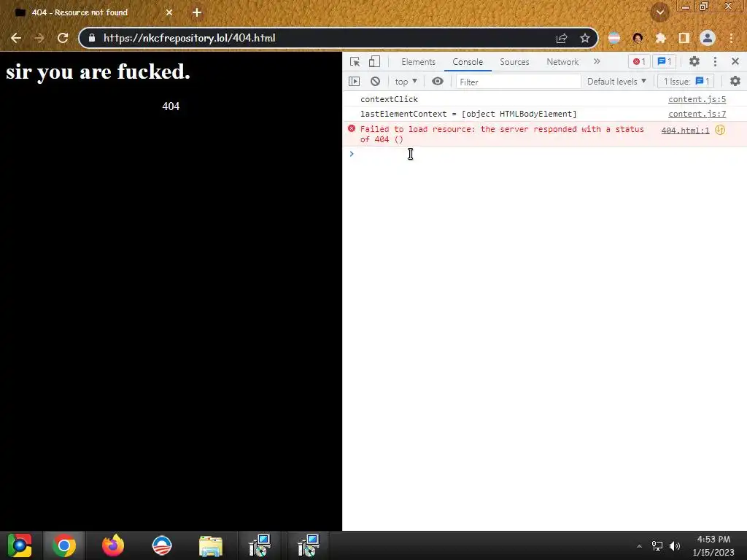Open the 1 Issue link
This screenshot has height=560, width=747.
[x=686, y=82]
